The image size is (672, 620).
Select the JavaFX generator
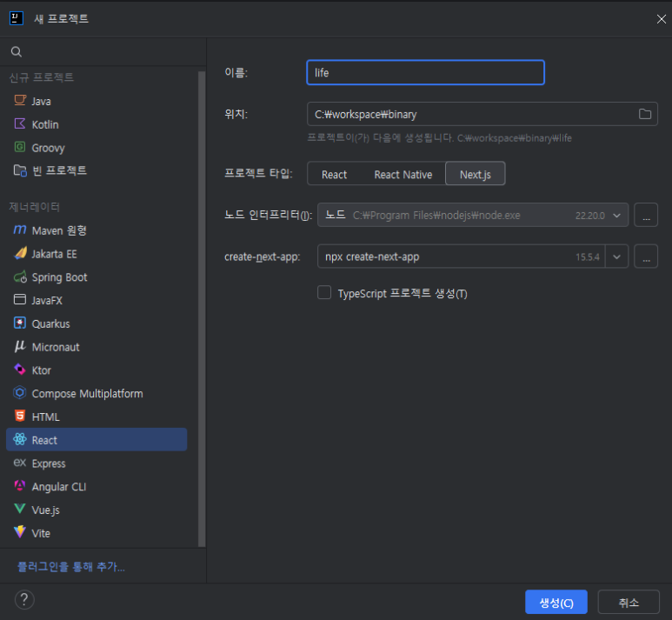coord(96,300)
